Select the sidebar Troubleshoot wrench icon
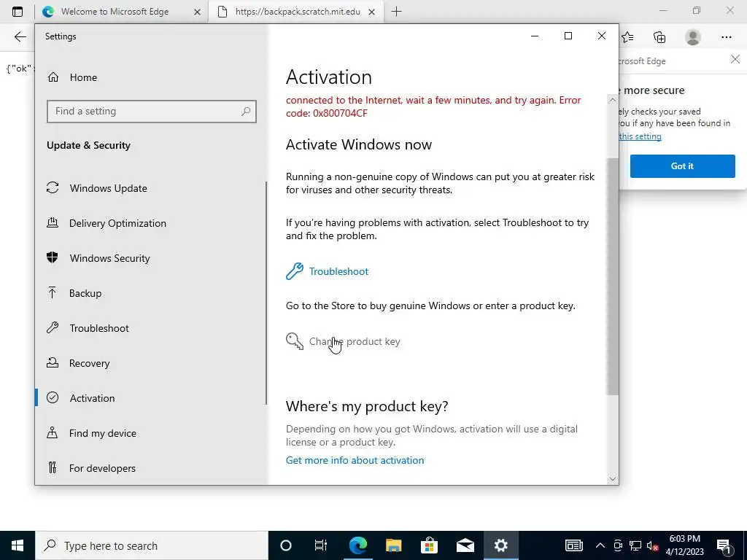This screenshot has width=747, height=560. [53, 327]
